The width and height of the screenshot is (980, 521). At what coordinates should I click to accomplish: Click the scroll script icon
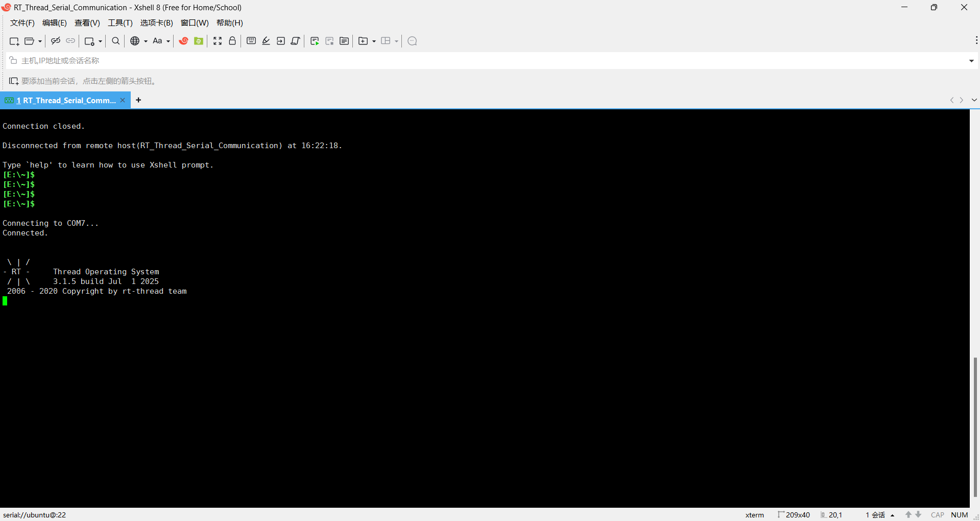point(295,41)
